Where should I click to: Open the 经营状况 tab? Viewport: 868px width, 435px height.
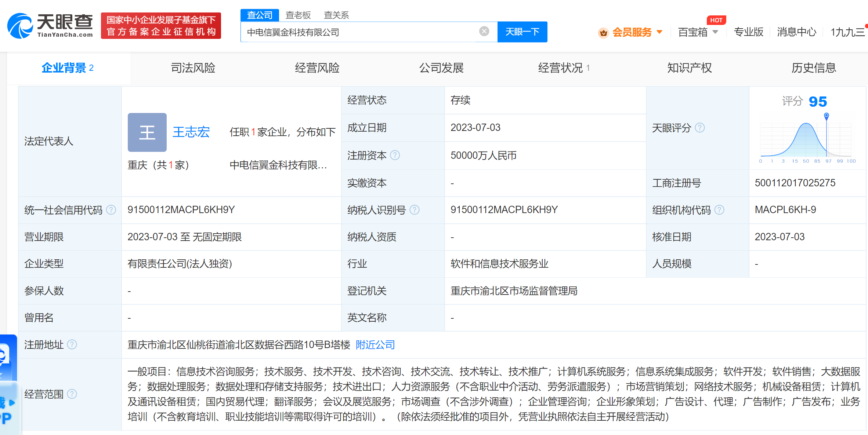pyautogui.click(x=564, y=68)
